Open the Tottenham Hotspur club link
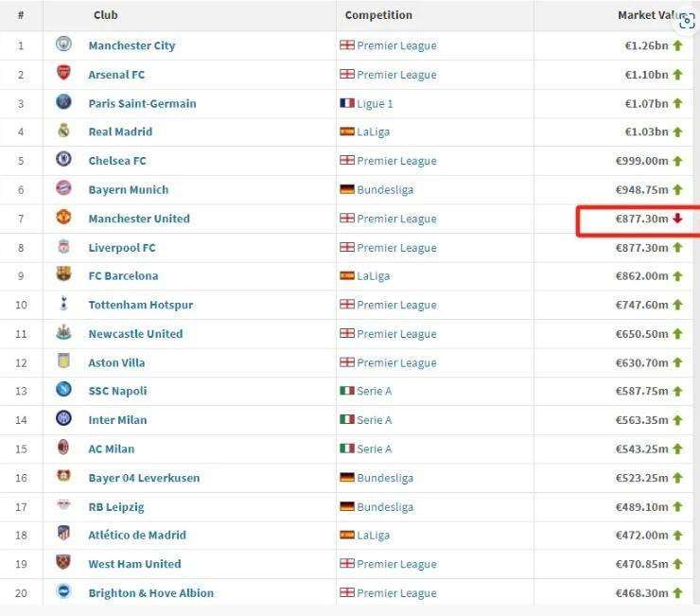The height and width of the screenshot is (616, 700). pyautogui.click(x=140, y=305)
